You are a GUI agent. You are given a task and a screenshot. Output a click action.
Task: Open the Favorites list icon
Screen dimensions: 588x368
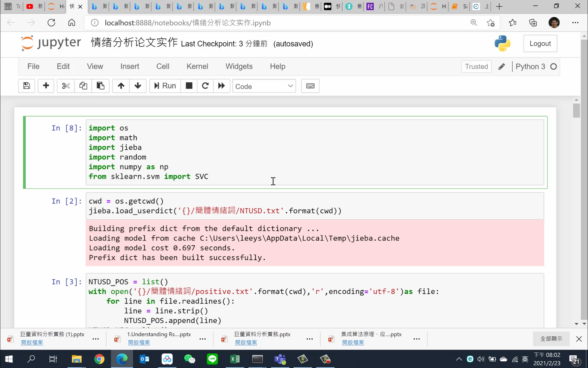click(x=512, y=23)
